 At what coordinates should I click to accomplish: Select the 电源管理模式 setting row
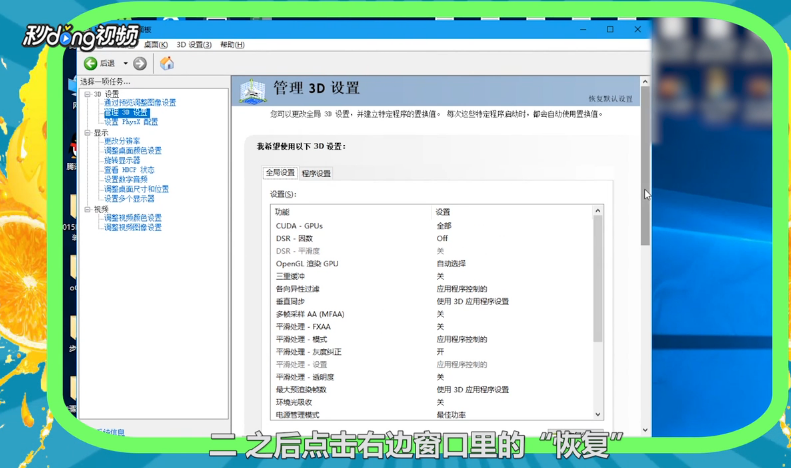pos(433,415)
